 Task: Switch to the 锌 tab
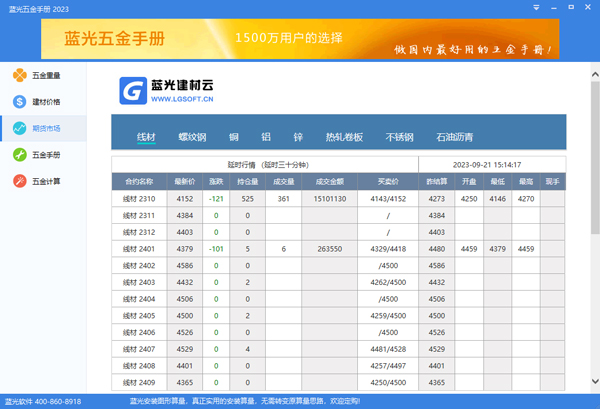298,137
